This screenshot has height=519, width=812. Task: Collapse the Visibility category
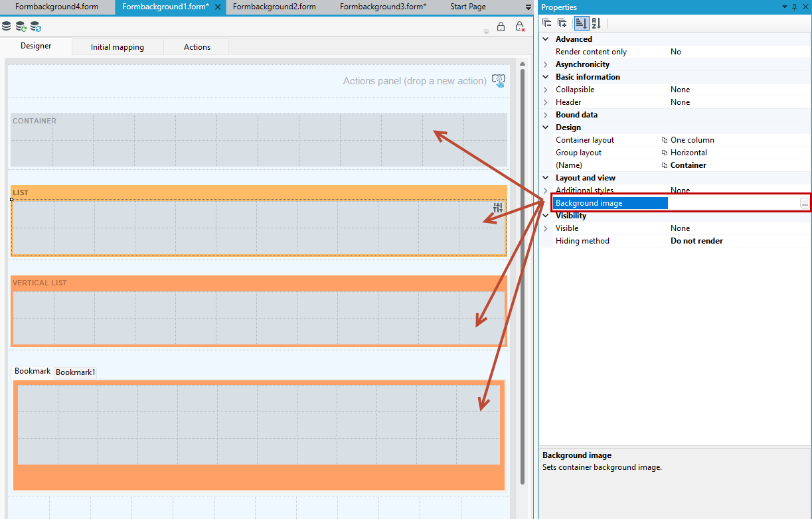(546, 216)
